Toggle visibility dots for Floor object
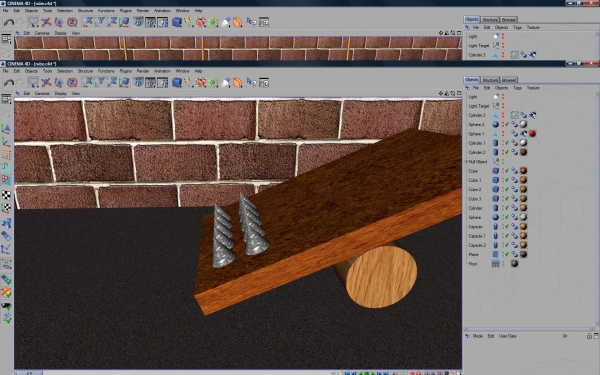Image resolution: width=600 pixels, height=375 pixels. (x=503, y=264)
